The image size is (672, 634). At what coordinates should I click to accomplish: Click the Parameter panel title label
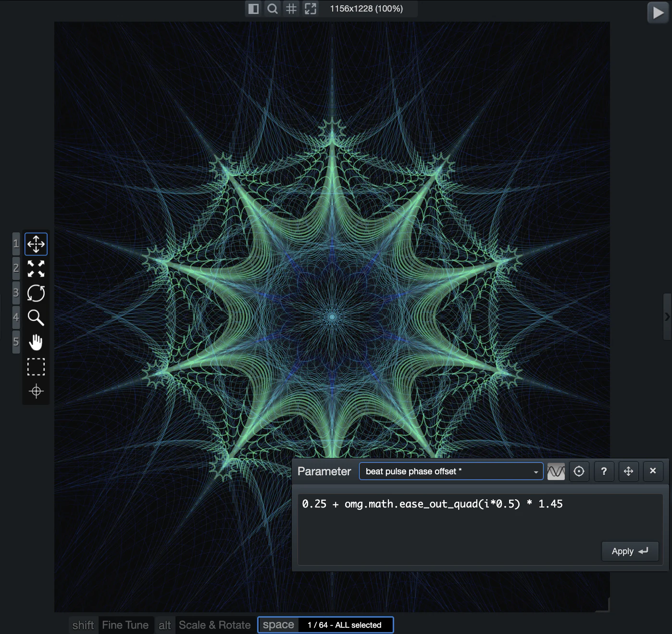[324, 471]
